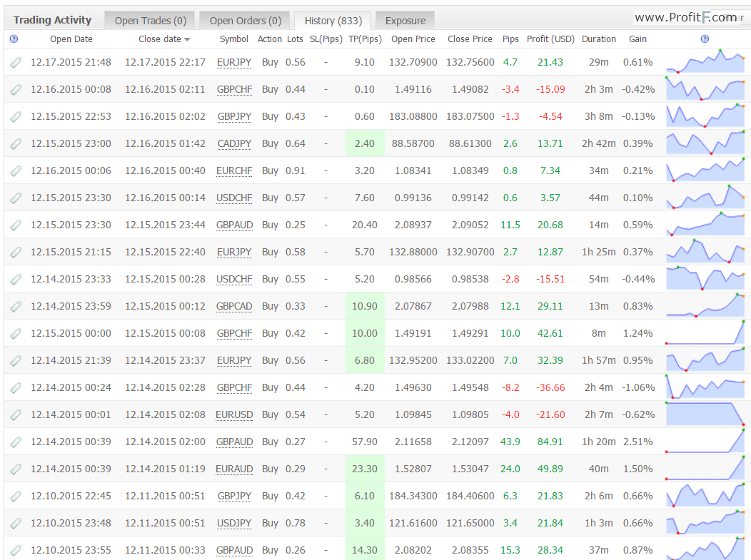Viewport: 751px width, 560px height.
Task: Click the paperclip icon on the EURAUD trade row
Action: (x=16, y=469)
